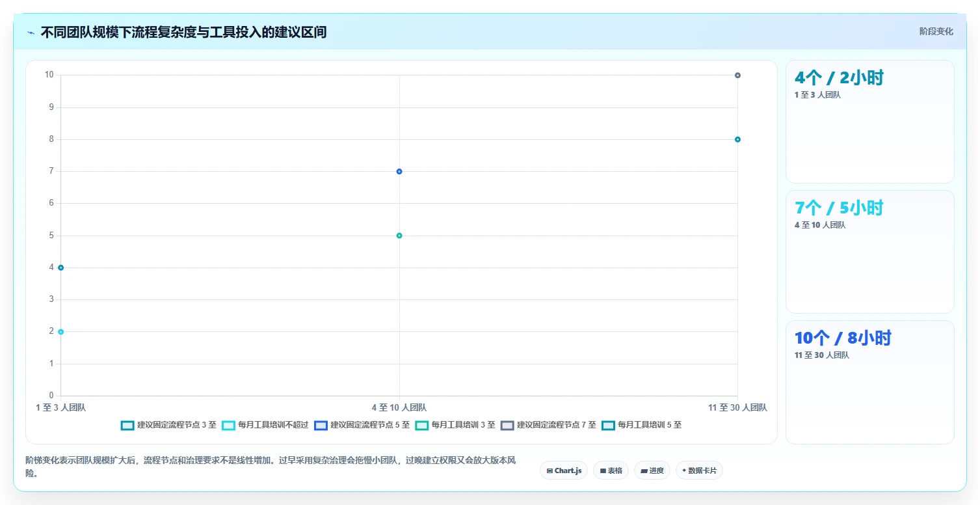This screenshot has height=505, width=980.
Task: Select the data point at value 8
Action: 737,139
